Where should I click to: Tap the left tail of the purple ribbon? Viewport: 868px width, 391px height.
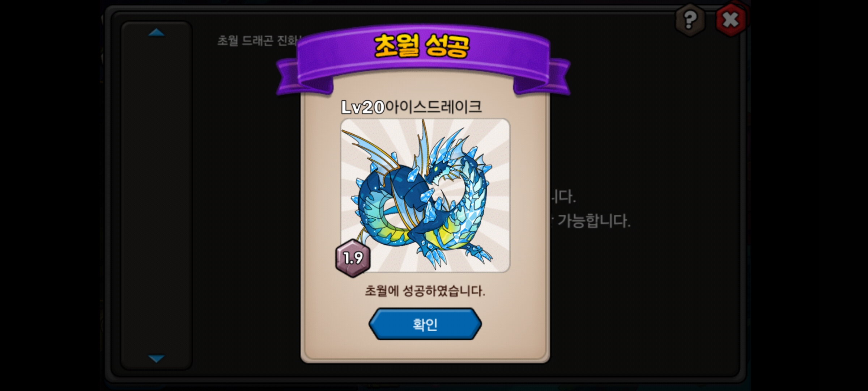297,78
